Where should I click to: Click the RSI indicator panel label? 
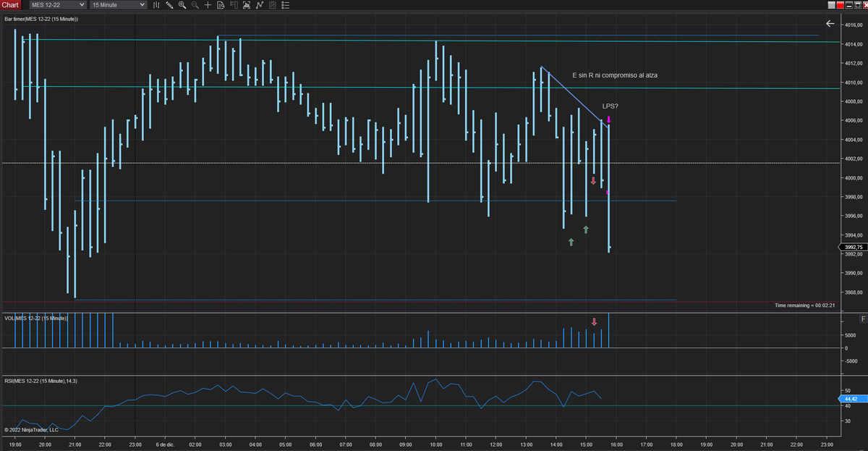[x=41, y=380]
